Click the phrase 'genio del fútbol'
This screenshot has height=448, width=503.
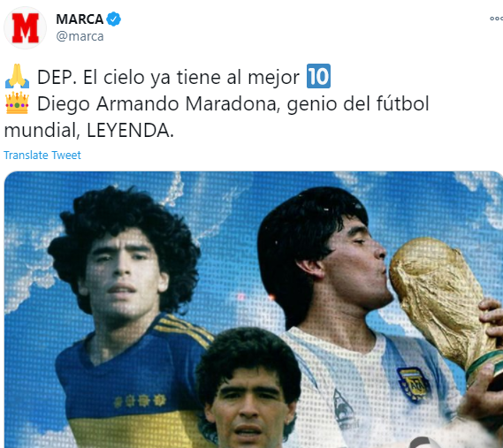coord(358,104)
